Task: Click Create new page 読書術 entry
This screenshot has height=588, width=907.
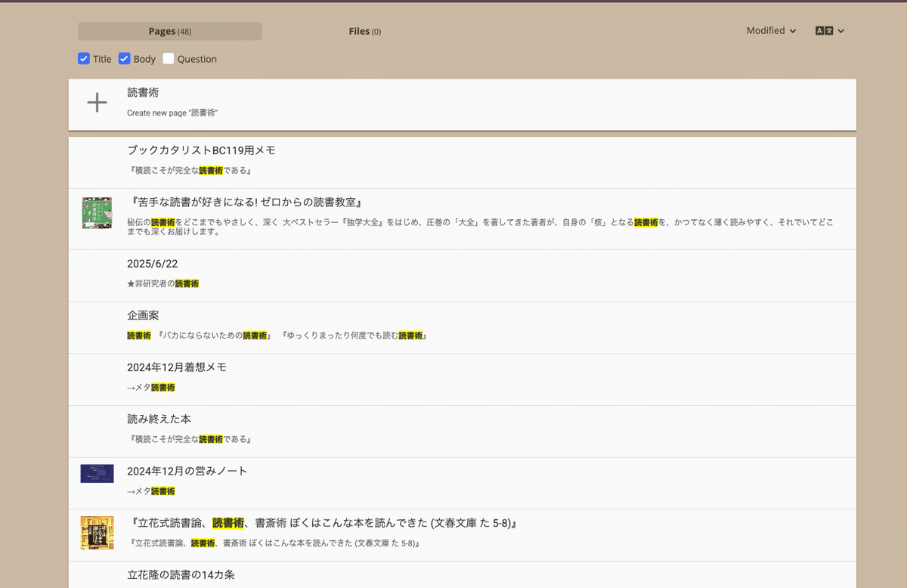Action: (173, 113)
